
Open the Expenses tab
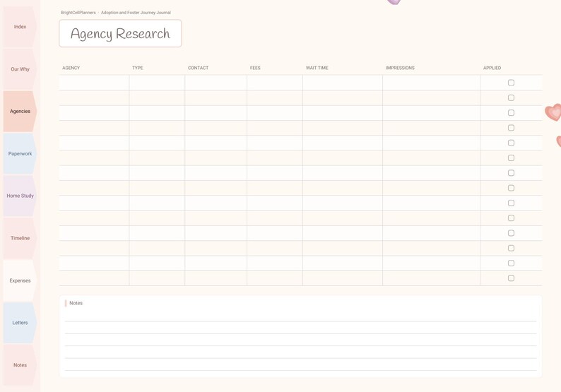(x=20, y=280)
